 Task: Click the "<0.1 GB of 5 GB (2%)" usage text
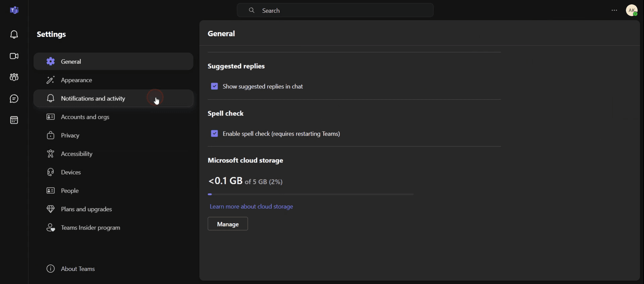[246, 181]
